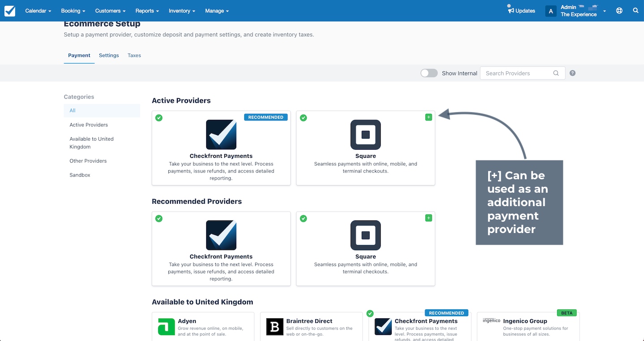Open the Calendar dropdown menu
The image size is (644, 341).
pyautogui.click(x=38, y=11)
